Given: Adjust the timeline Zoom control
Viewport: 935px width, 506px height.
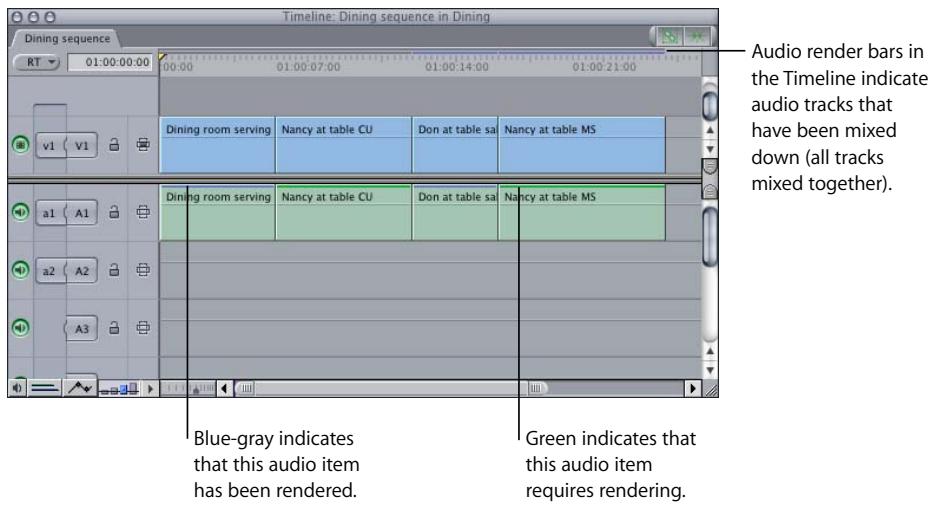Looking at the screenshot, I should (188, 389).
